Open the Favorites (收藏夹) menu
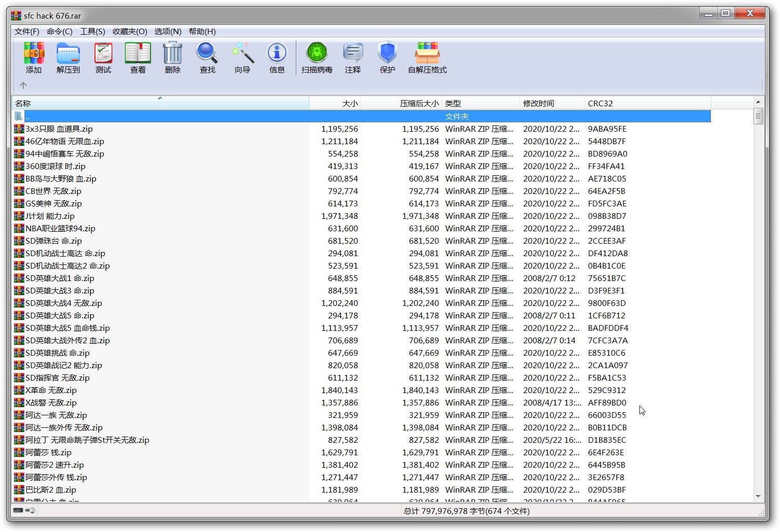The height and width of the screenshot is (532, 780). 130,32
